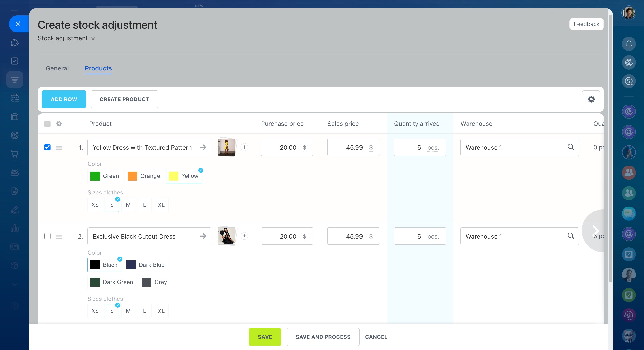The height and width of the screenshot is (350, 644).
Task: Change currency of Black Dress sales price
Action: point(371,236)
